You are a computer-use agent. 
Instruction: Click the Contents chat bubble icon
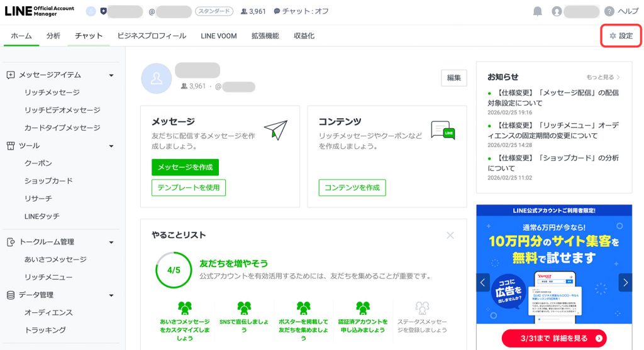tap(443, 130)
